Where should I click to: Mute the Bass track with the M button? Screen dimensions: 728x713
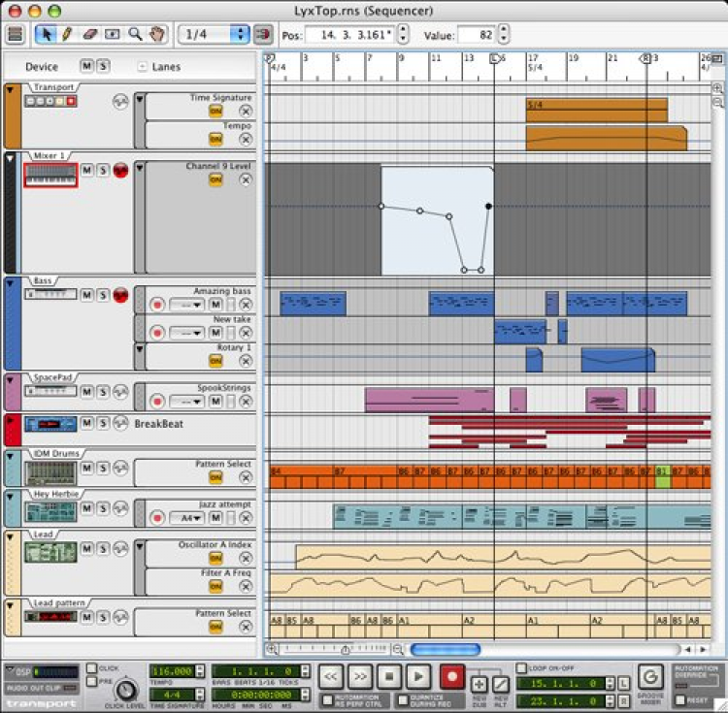coord(86,295)
